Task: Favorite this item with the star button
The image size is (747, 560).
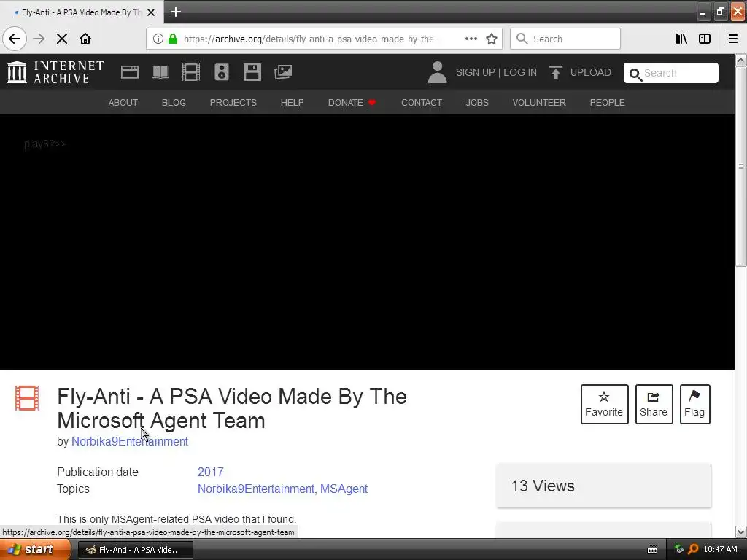Action: [604, 404]
